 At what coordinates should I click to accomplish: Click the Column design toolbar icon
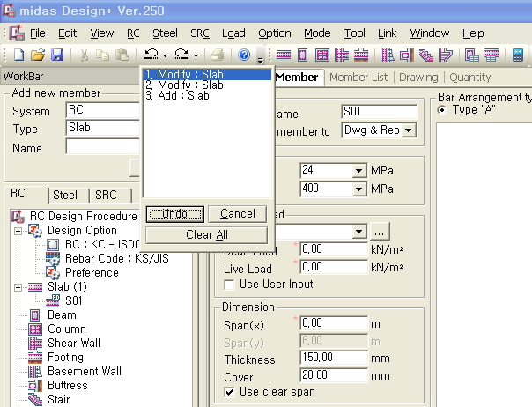(322, 55)
